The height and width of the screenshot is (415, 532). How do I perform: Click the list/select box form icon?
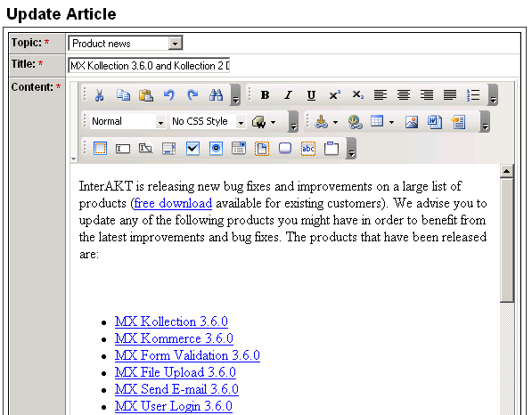[x=169, y=149]
